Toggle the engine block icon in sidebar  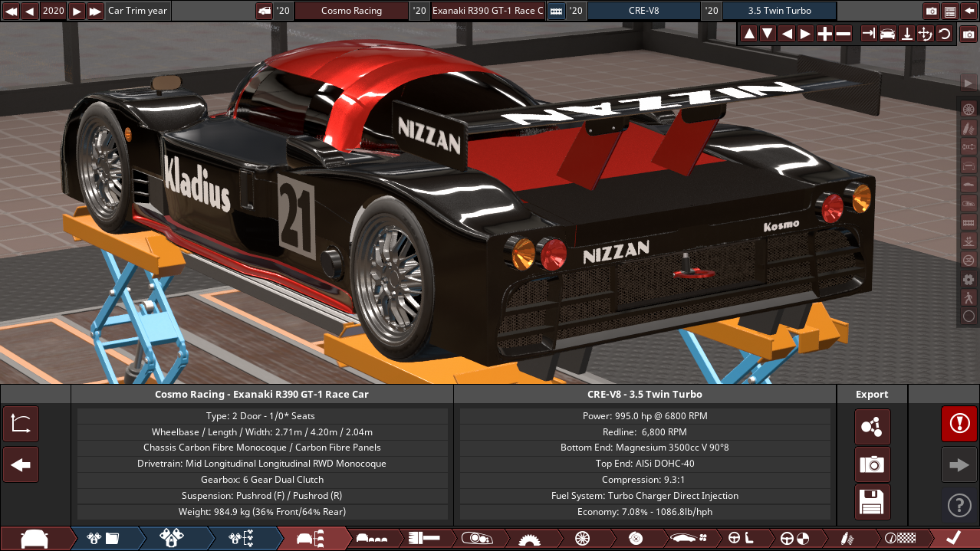[x=968, y=222]
